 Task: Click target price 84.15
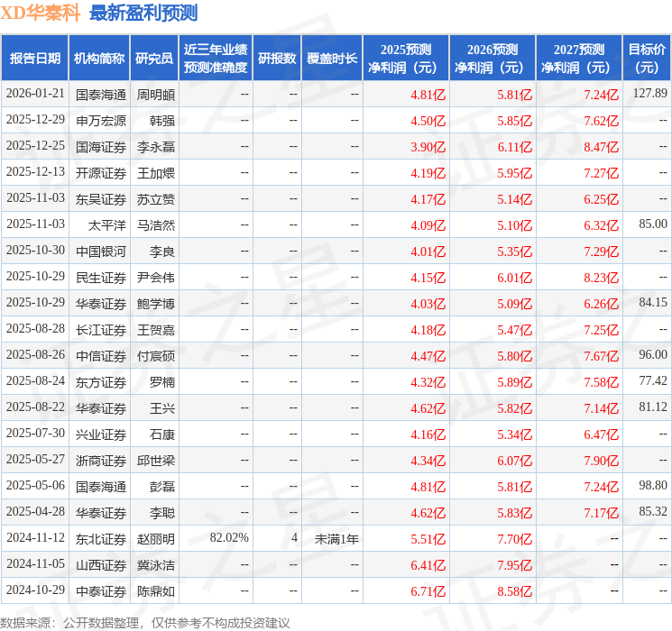pos(653,303)
